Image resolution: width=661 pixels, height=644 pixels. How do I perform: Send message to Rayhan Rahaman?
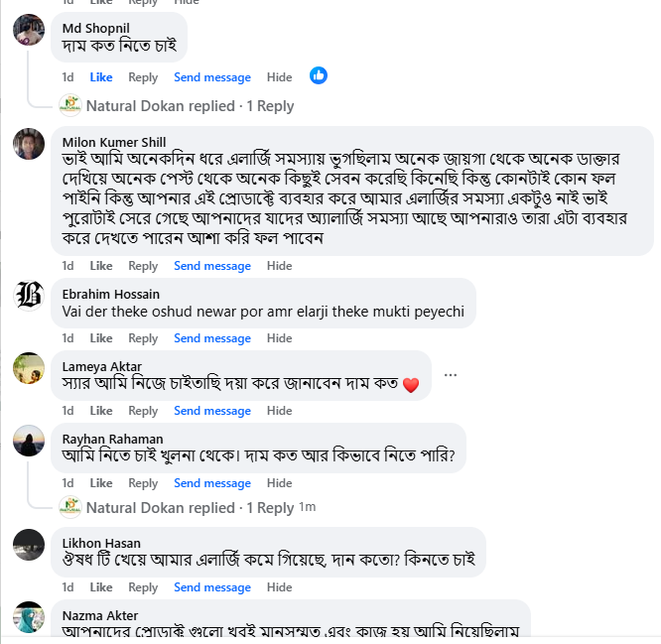pyautogui.click(x=212, y=483)
